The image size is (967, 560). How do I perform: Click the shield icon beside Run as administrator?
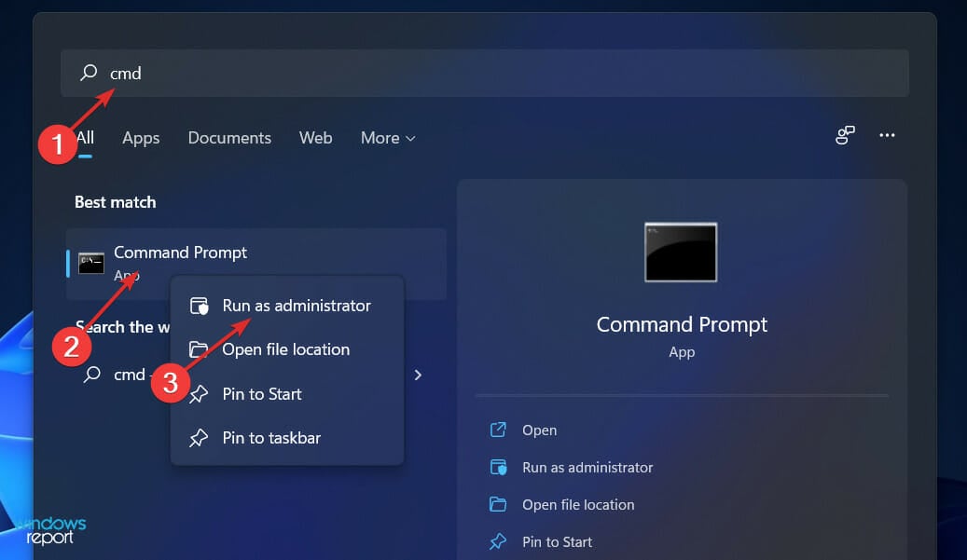click(x=200, y=305)
